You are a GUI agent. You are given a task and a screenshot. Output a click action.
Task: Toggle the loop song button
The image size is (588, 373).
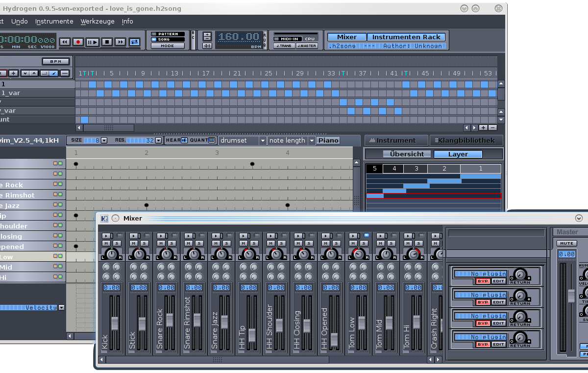click(x=134, y=42)
